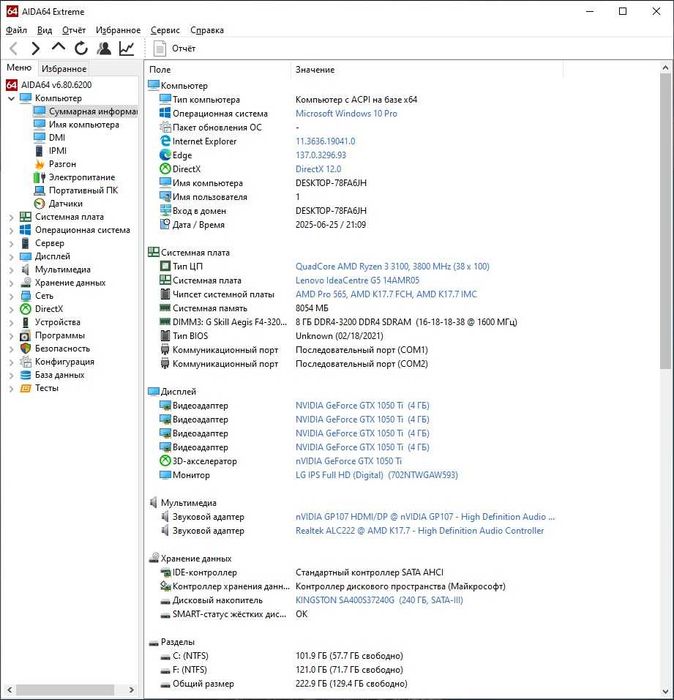Click the Устройства icon in sidebar
674x700 pixels.
(25, 322)
